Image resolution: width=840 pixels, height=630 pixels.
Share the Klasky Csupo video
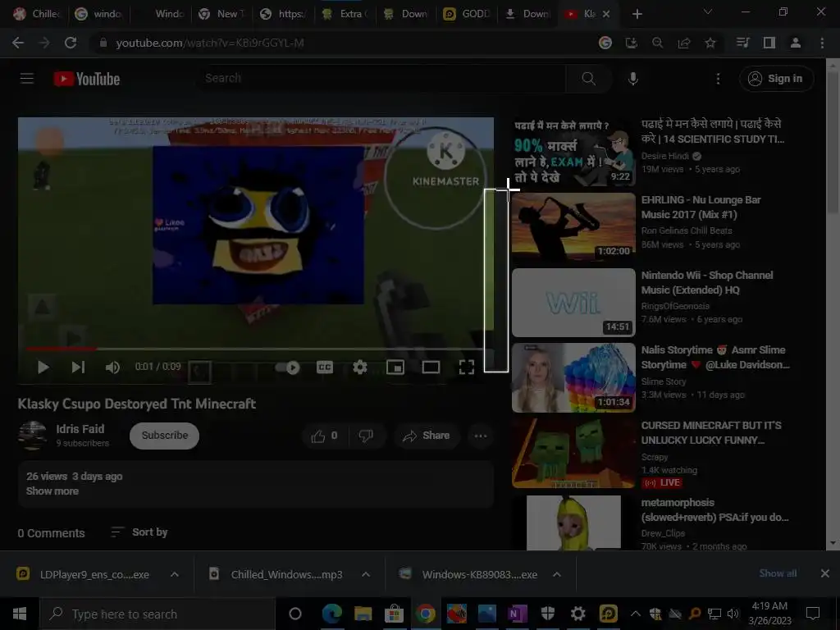click(x=427, y=436)
